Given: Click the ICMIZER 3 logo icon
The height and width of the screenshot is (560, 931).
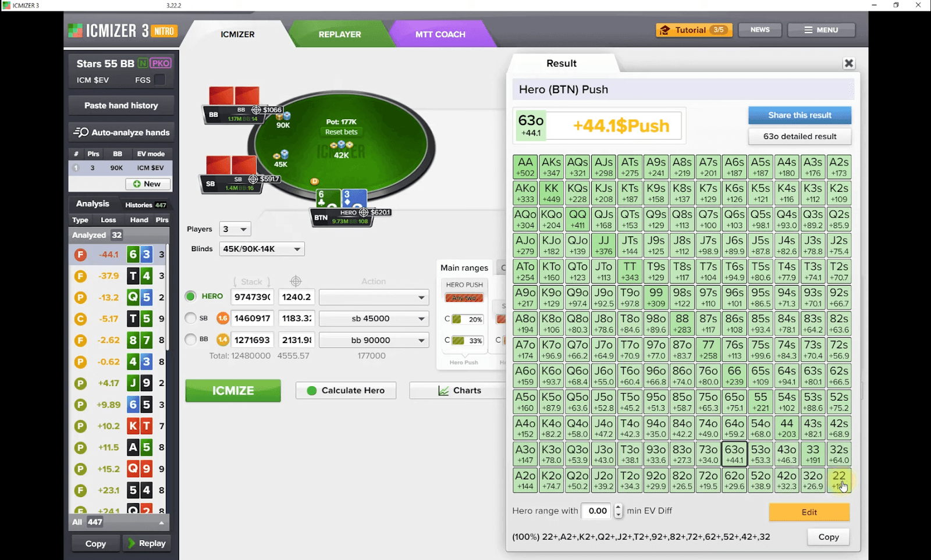Looking at the screenshot, I should (76, 30).
